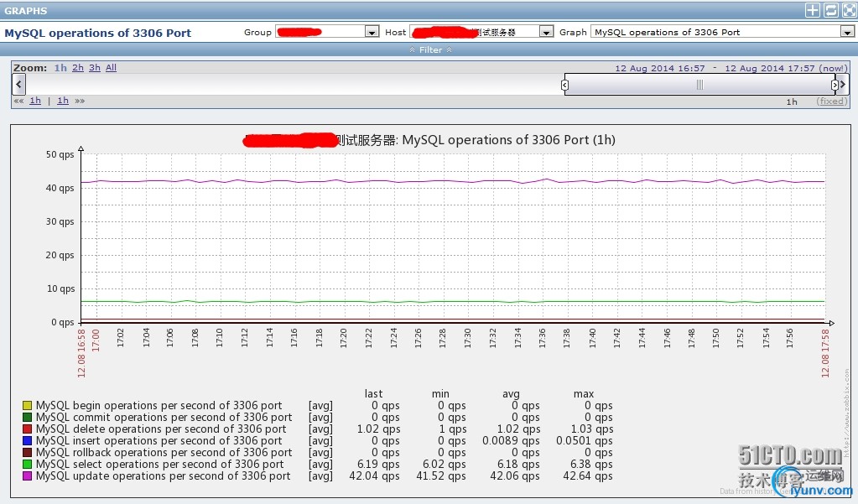Click the 1.03 qps max value

592,429
